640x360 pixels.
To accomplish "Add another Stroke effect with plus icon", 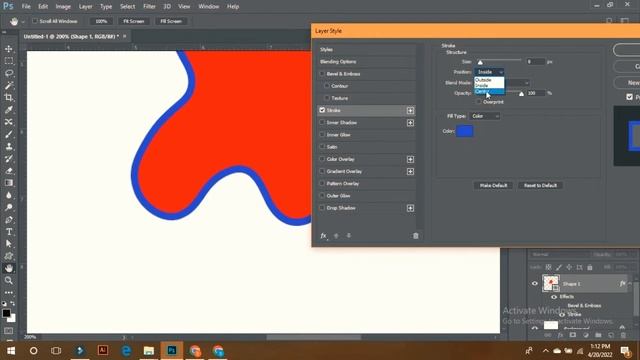I will [410, 110].
